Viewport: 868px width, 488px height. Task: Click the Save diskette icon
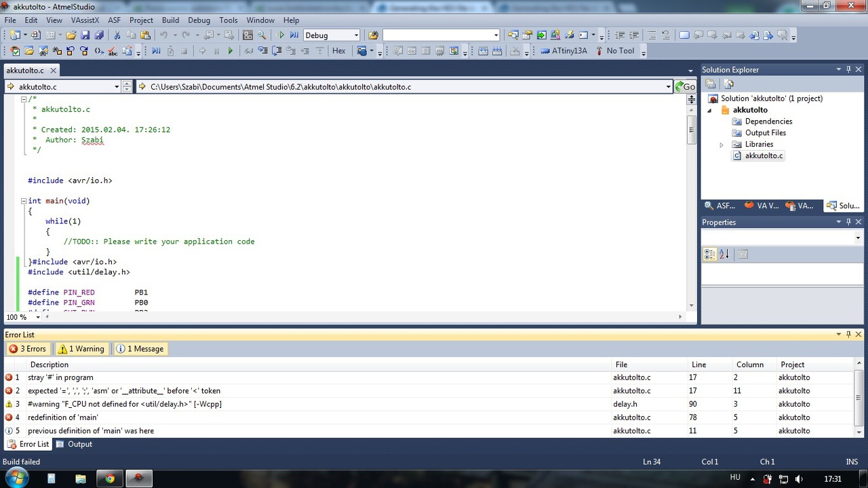tap(85, 35)
